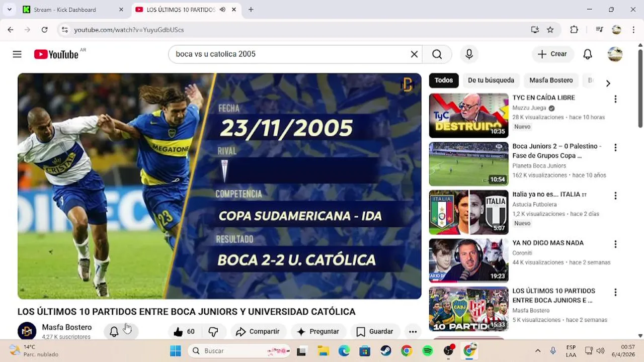Screen dimensions: 644x362
Task: Show hidden system tray icons chevron
Action: point(538,351)
